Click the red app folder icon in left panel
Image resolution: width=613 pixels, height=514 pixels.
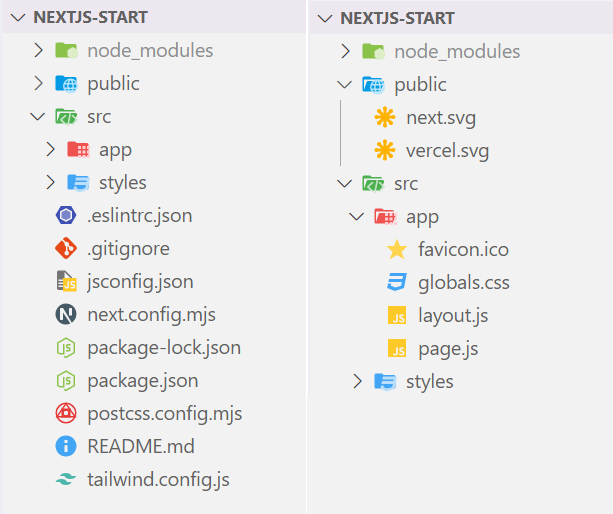pyautogui.click(x=78, y=149)
